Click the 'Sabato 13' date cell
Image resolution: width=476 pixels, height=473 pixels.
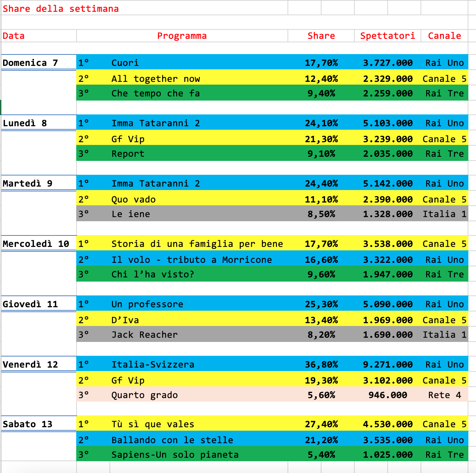[28, 424]
